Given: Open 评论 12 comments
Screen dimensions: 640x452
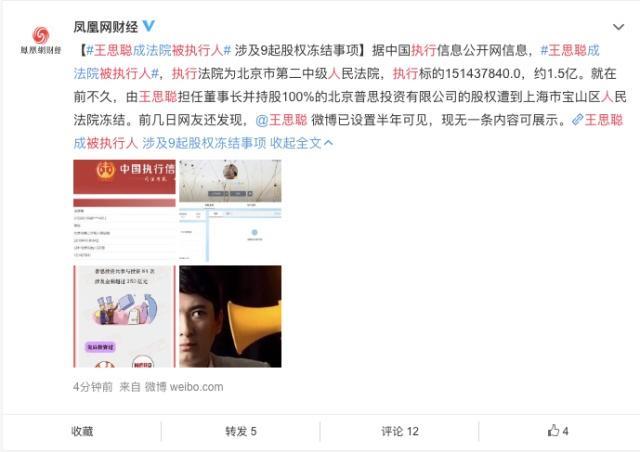Looking at the screenshot, I should pyautogui.click(x=400, y=431).
